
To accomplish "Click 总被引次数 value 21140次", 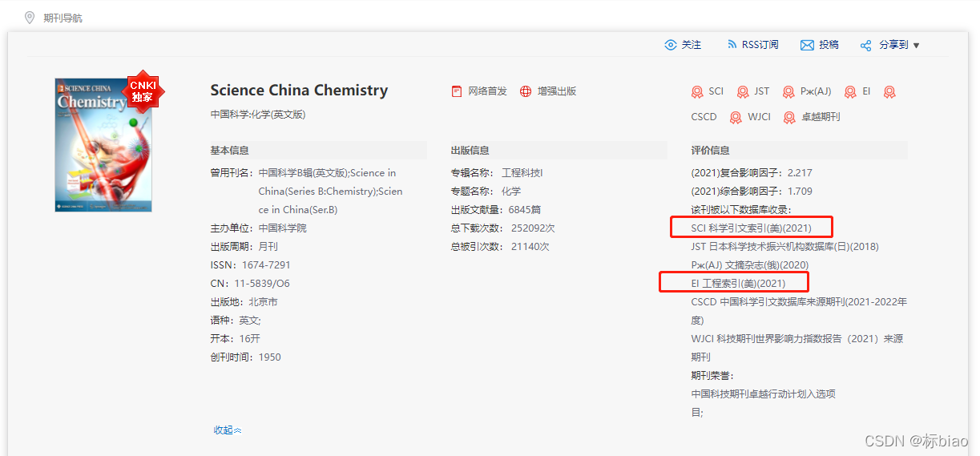I will 530,247.
